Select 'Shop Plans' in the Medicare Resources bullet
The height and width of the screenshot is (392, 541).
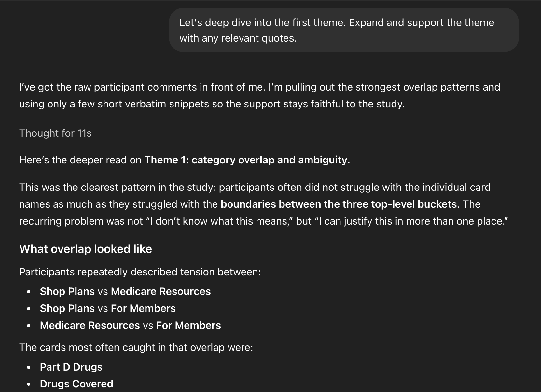(67, 291)
